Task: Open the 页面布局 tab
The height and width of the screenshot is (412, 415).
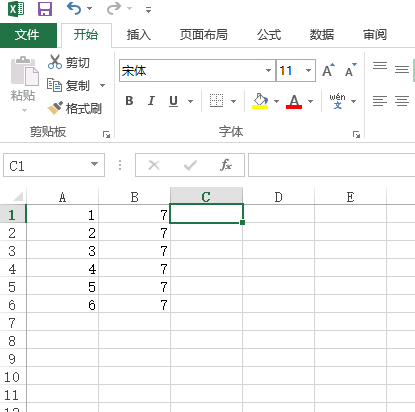Action: point(204,35)
